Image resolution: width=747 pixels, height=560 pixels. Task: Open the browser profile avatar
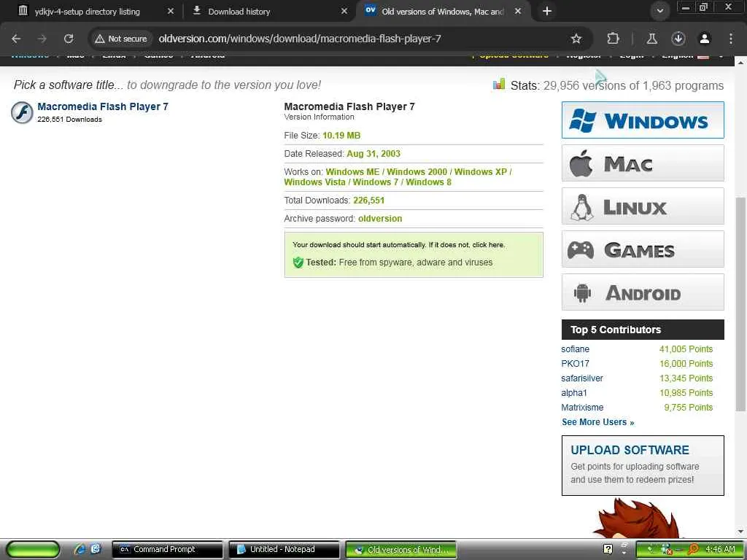pos(705,39)
